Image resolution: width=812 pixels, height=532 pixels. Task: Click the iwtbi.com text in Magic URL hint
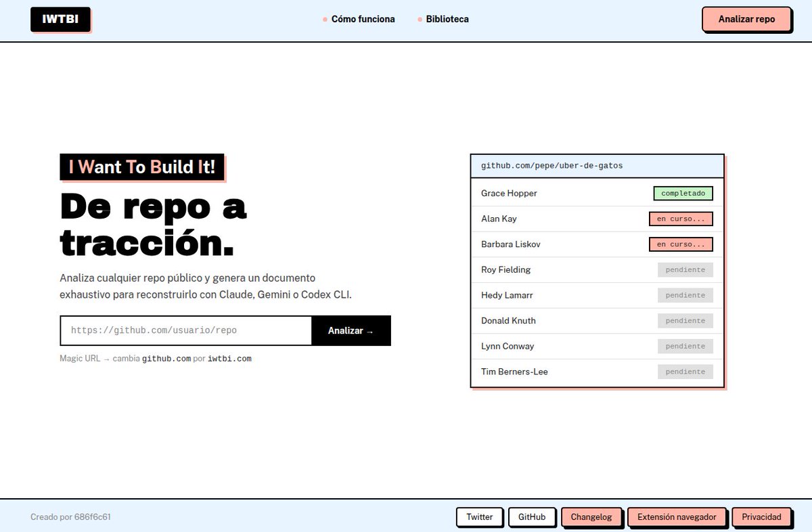click(x=229, y=359)
